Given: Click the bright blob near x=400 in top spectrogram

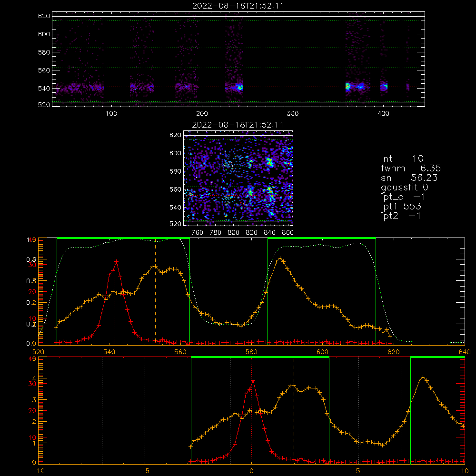Looking at the screenshot, I should pos(384,87).
